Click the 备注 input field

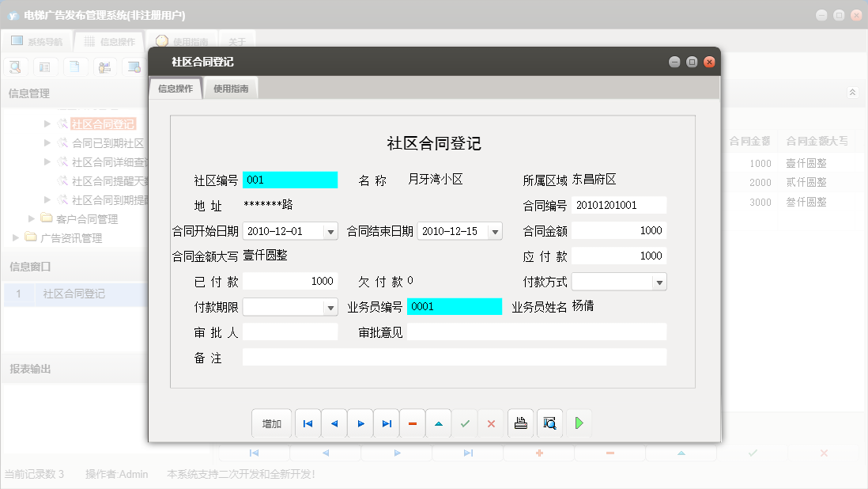[455, 357]
